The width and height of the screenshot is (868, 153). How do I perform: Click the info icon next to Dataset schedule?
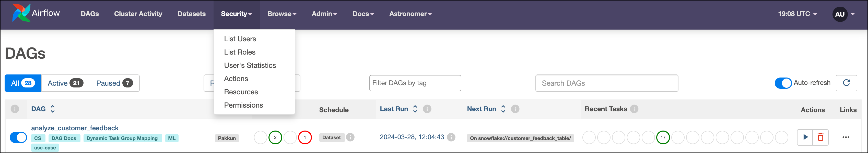(350, 137)
